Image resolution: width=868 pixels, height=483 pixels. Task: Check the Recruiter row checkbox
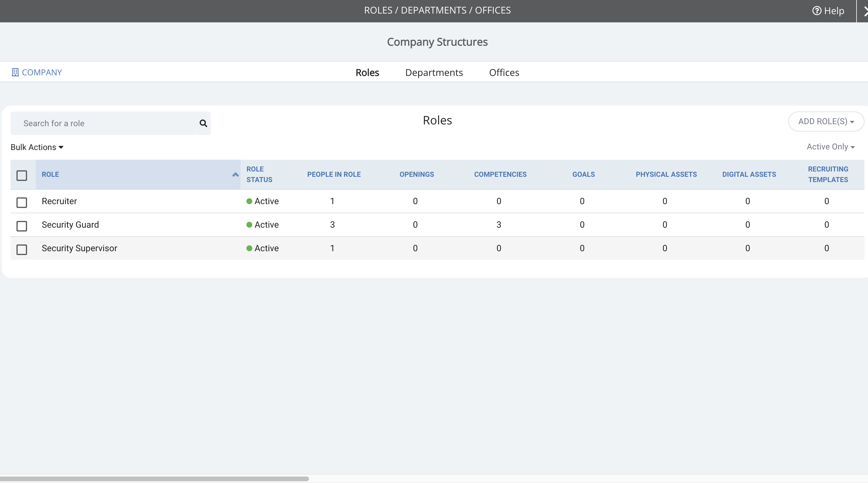22,203
